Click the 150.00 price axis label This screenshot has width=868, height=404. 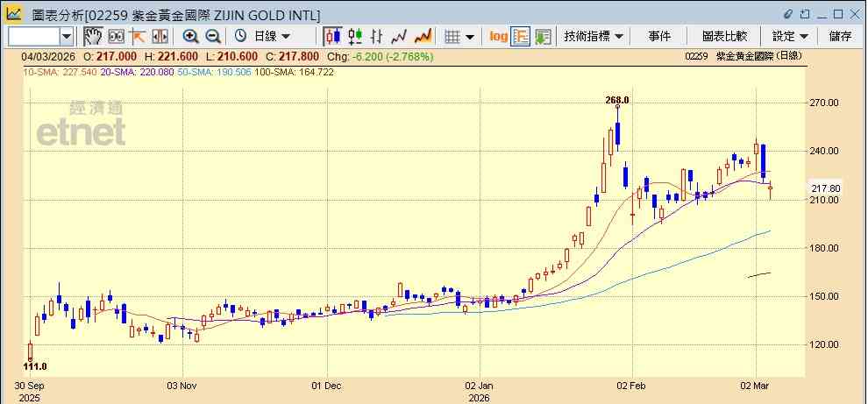pyautogui.click(x=824, y=296)
